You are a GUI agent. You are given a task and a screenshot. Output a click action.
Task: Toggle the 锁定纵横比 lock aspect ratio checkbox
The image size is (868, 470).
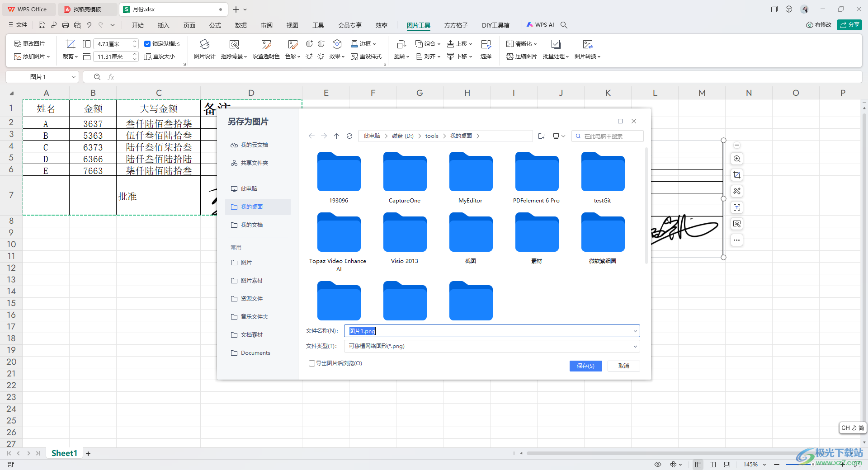pyautogui.click(x=147, y=44)
